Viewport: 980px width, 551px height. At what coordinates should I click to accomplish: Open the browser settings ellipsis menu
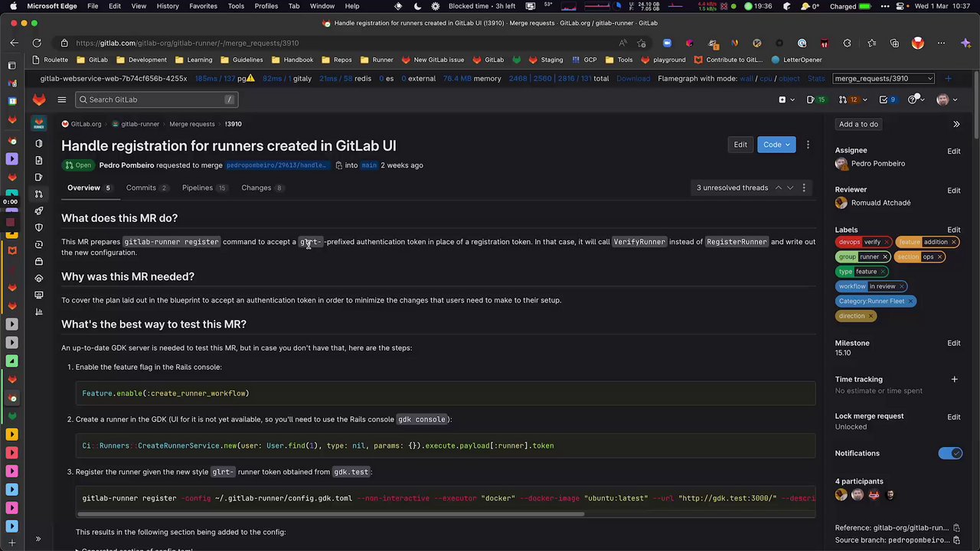tap(941, 43)
